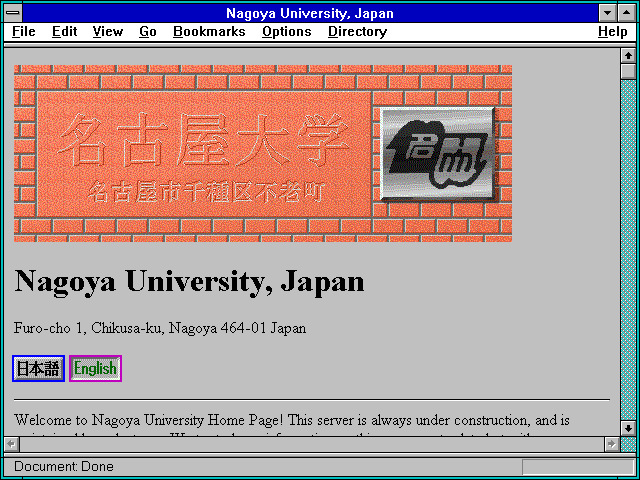
Task: Open the View menu
Action: (108, 32)
